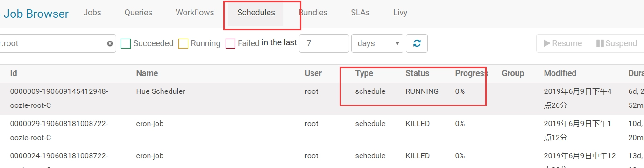
Task: Open the Livy tab
Action: pyautogui.click(x=400, y=13)
